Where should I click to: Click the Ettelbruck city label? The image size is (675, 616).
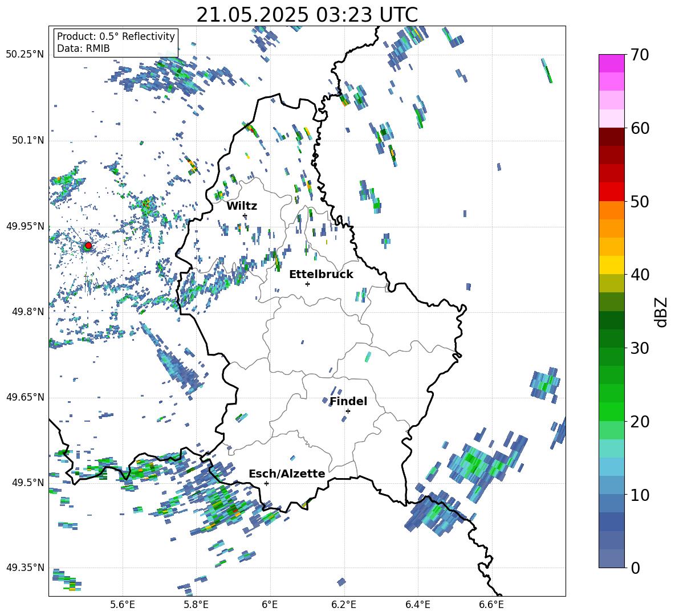(321, 275)
